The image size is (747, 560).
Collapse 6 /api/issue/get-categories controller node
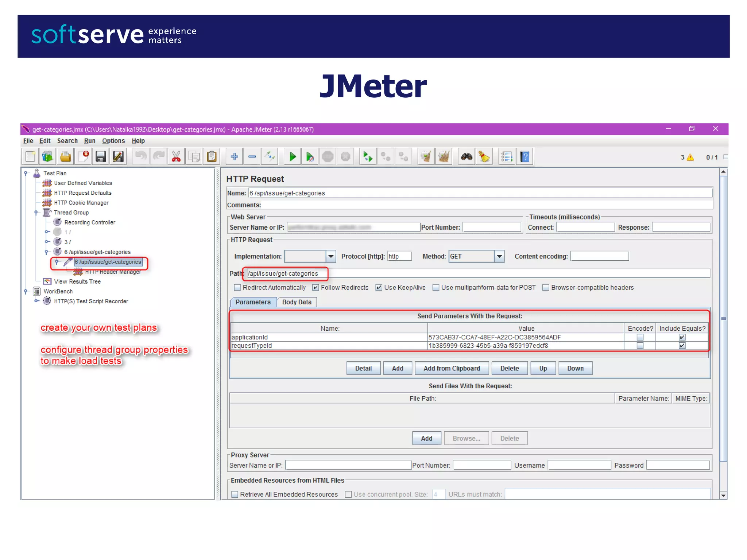(47, 252)
